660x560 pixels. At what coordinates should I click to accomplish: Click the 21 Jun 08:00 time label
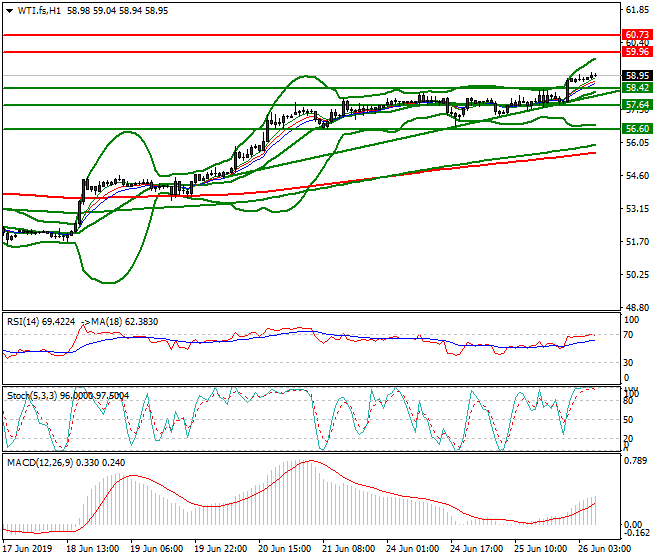[349, 549]
